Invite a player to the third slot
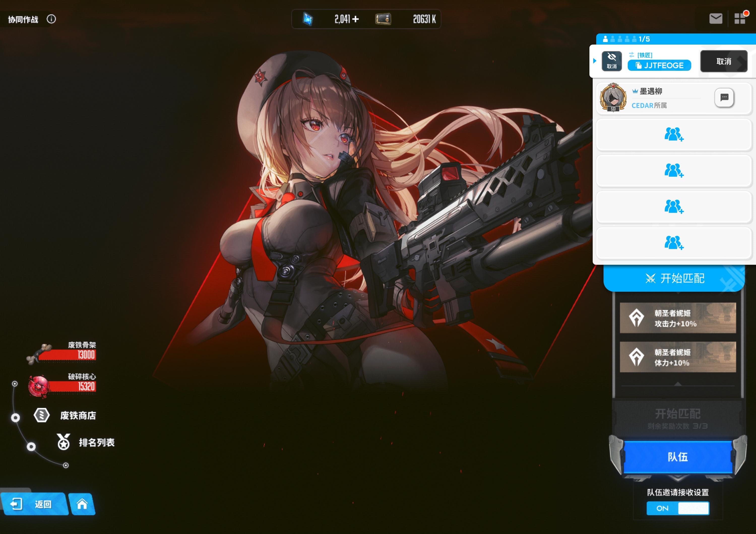 674,171
